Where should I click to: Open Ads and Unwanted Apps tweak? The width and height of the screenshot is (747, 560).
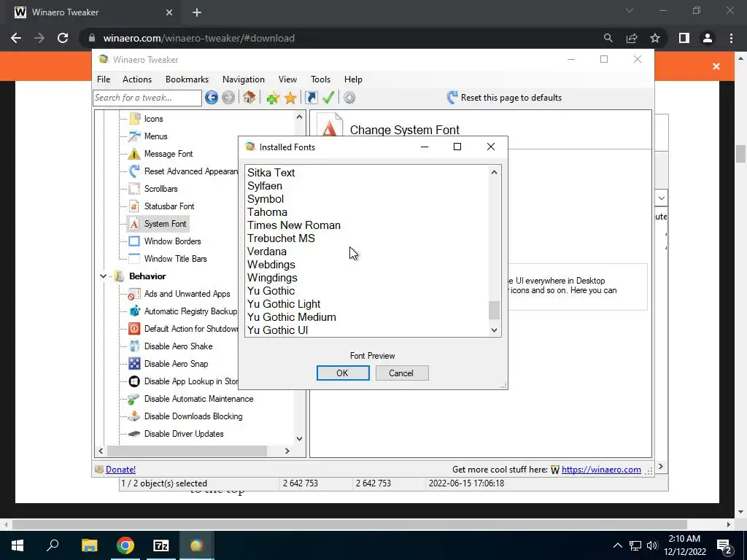(187, 294)
